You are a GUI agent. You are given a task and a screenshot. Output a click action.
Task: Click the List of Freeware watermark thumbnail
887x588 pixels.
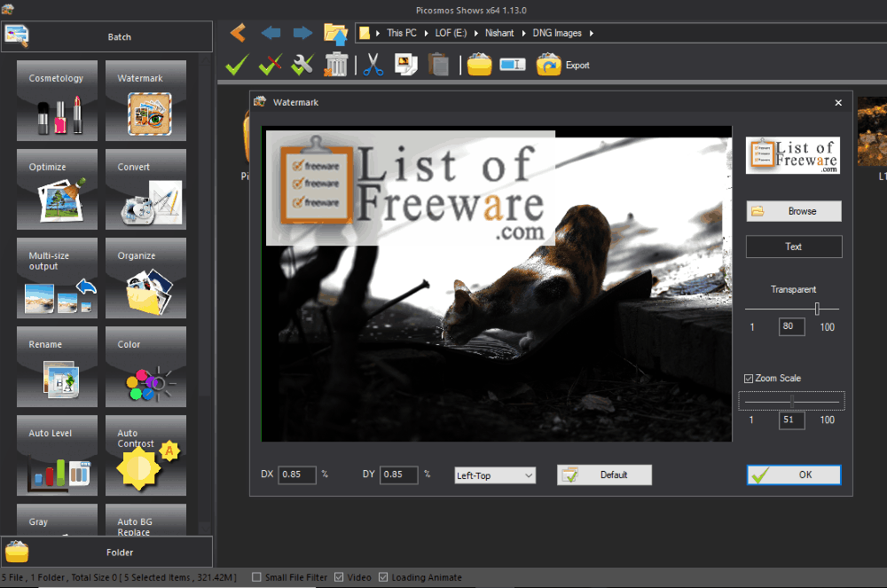792,155
